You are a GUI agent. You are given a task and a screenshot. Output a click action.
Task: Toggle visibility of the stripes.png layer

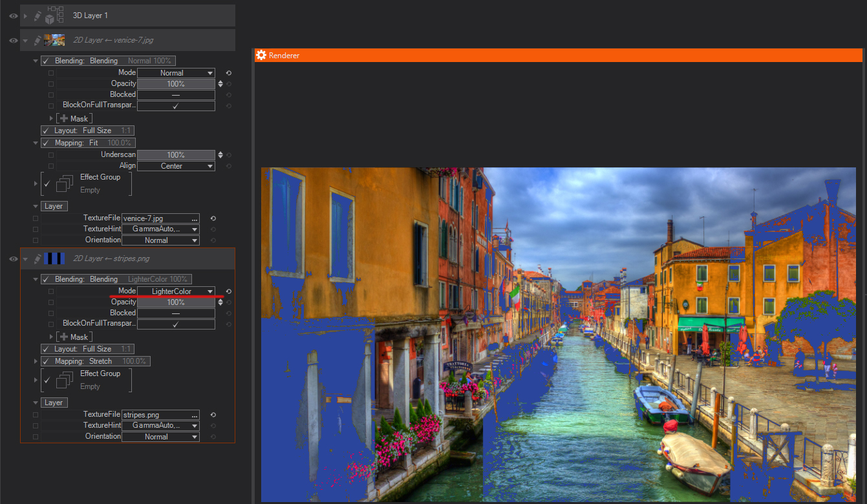(x=13, y=258)
